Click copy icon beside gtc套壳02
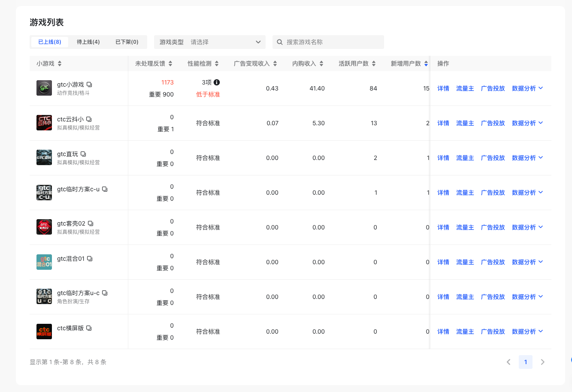The image size is (572, 392). point(91,223)
